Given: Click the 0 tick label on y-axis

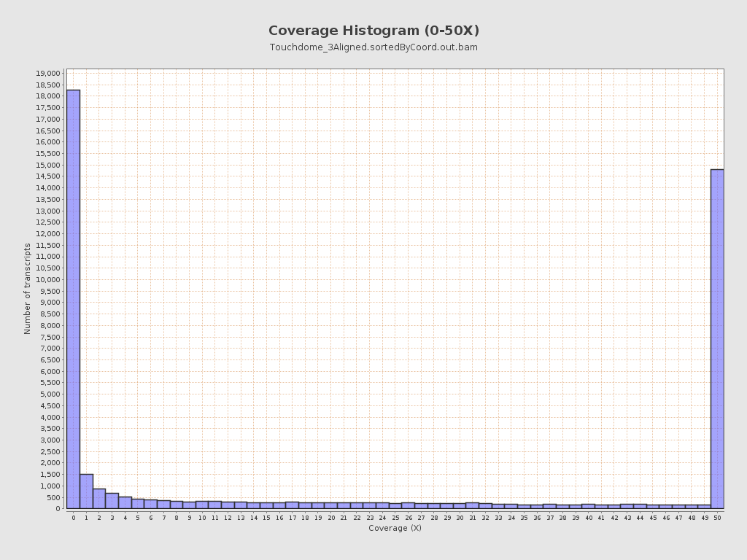Looking at the screenshot, I should coord(57,509).
